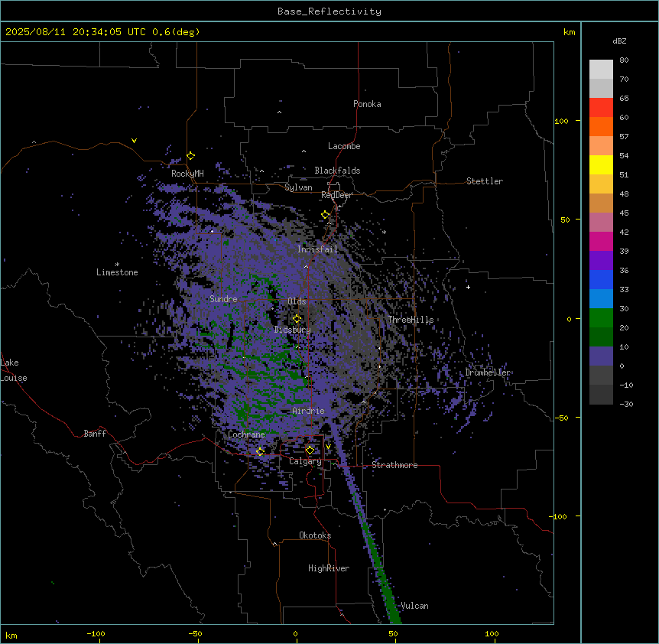Click the Didsbury label

(x=293, y=330)
